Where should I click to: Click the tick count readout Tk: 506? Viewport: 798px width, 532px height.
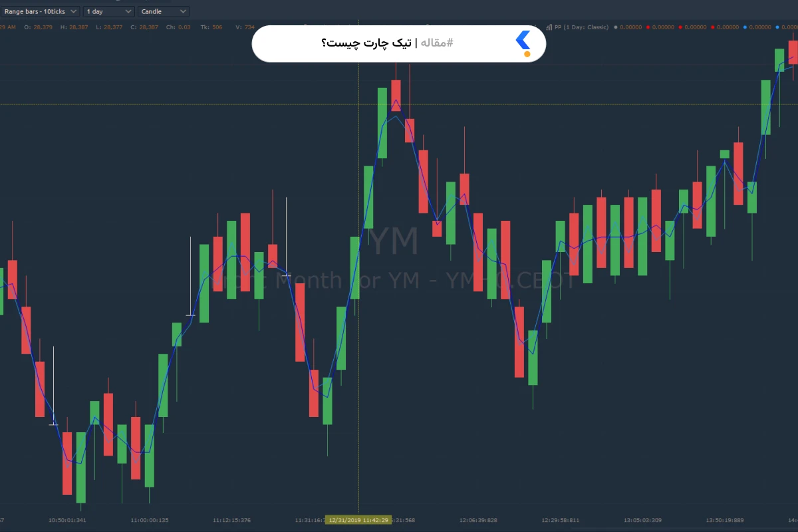pyautogui.click(x=210, y=27)
